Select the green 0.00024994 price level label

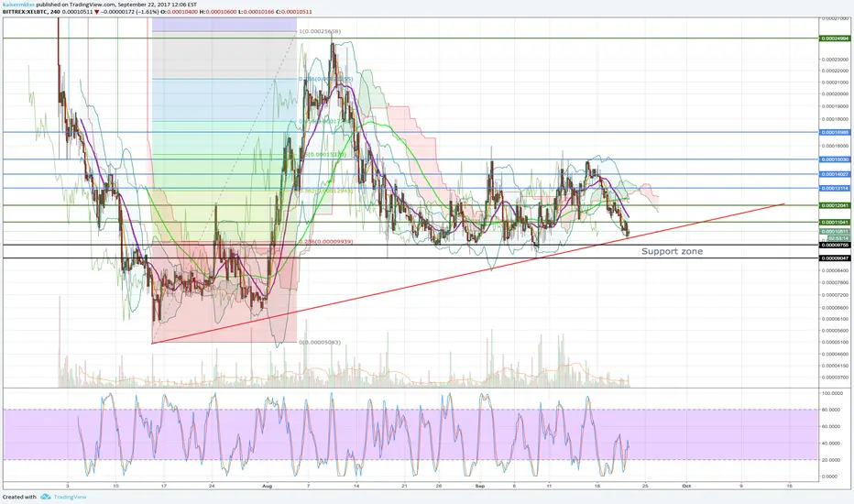[x=835, y=38]
